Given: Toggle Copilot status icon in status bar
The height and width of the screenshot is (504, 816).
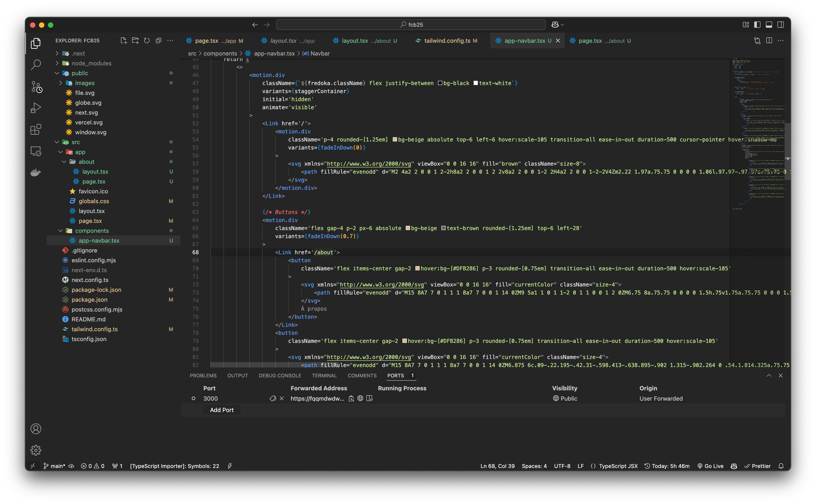Looking at the screenshot, I should (734, 466).
